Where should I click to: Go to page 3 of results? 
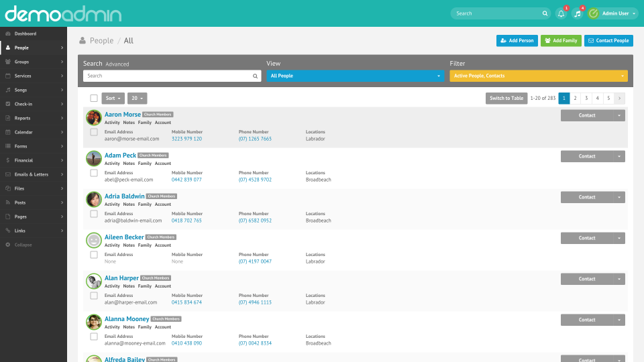click(x=586, y=99)
